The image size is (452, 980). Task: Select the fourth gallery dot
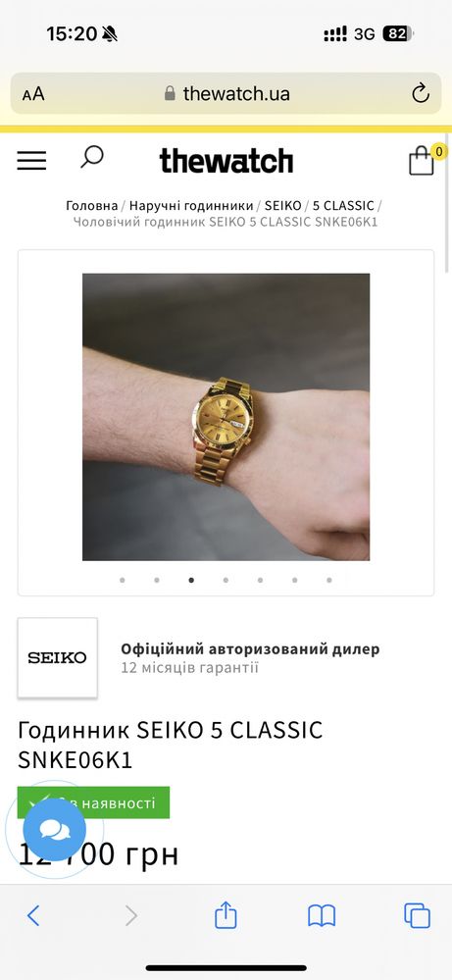tap(226, 580)
